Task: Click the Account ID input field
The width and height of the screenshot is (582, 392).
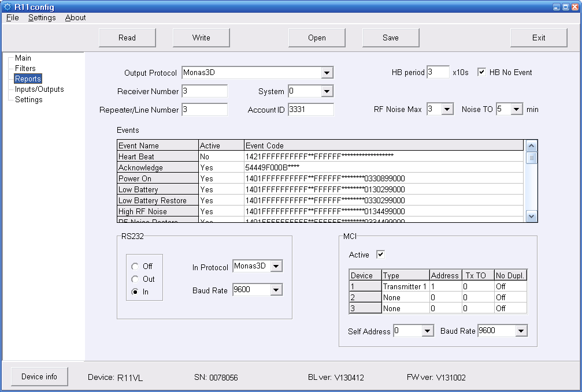Action: 310,110
